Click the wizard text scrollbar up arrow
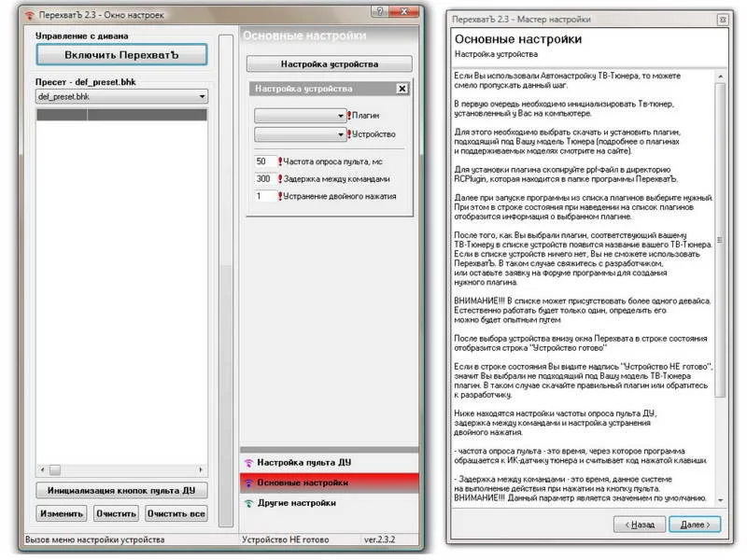The height and width of the screenshot is (560, 747). 720,77
